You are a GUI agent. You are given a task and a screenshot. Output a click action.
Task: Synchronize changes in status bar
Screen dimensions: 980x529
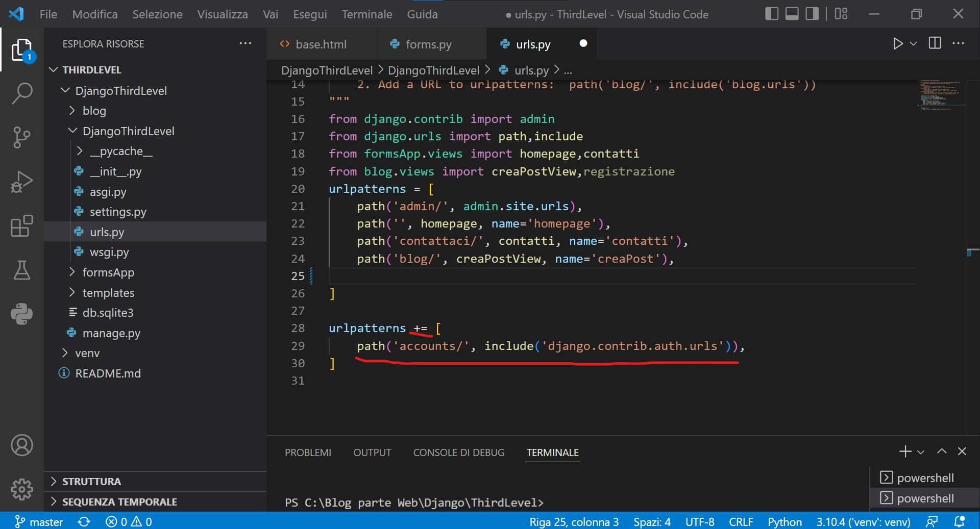(84, 521)
